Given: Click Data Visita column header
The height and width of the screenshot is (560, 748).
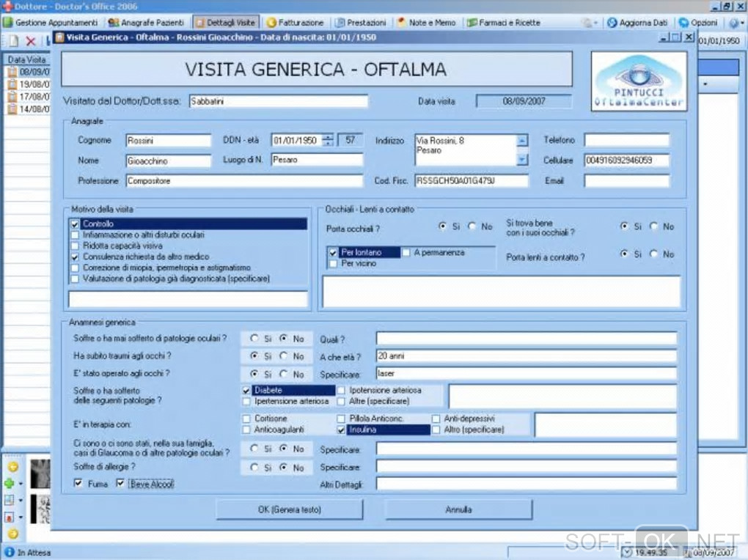Looking at the screenshot, I should coord(27,59).
